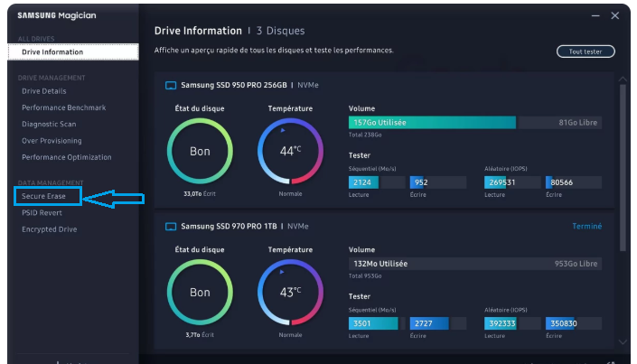637x364 pixels.
Task: Click the SAMSUNG Magician logo
Action: pyautogui.click(x=57, y=15)
